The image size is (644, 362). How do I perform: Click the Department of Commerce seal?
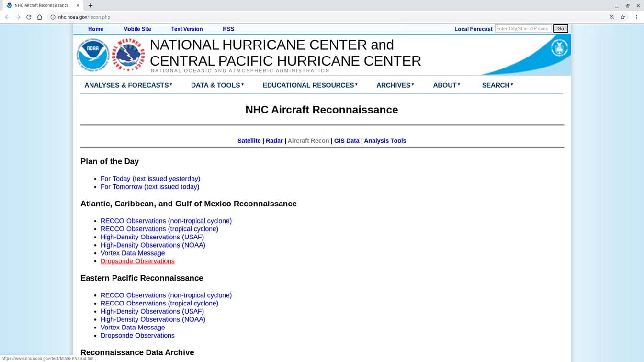(559, 48)
